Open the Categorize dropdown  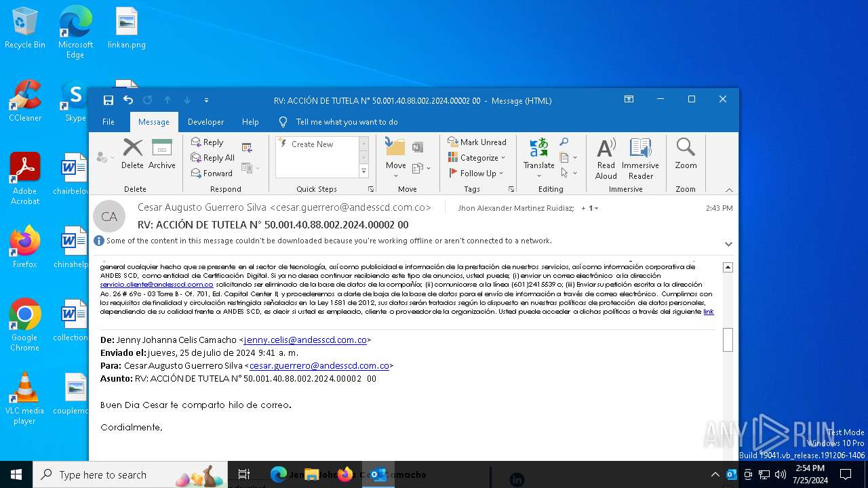coord(477,158)
